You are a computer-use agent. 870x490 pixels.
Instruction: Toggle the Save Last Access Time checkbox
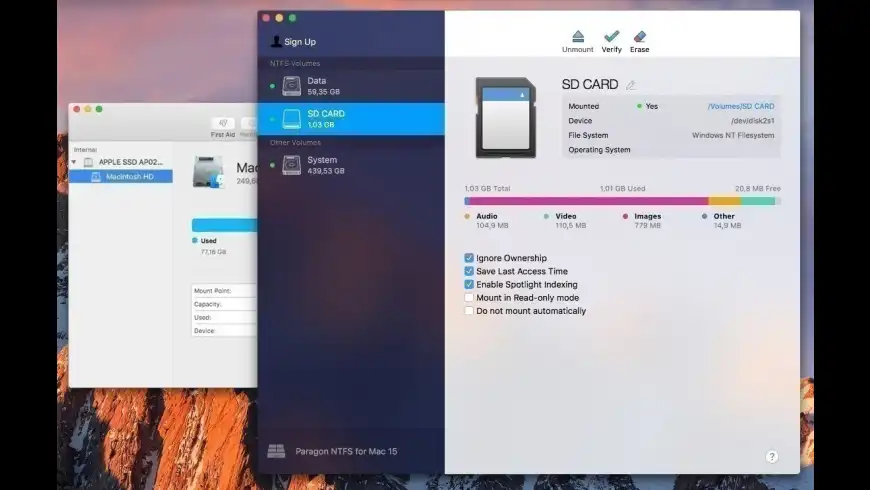tap(469, 271)
